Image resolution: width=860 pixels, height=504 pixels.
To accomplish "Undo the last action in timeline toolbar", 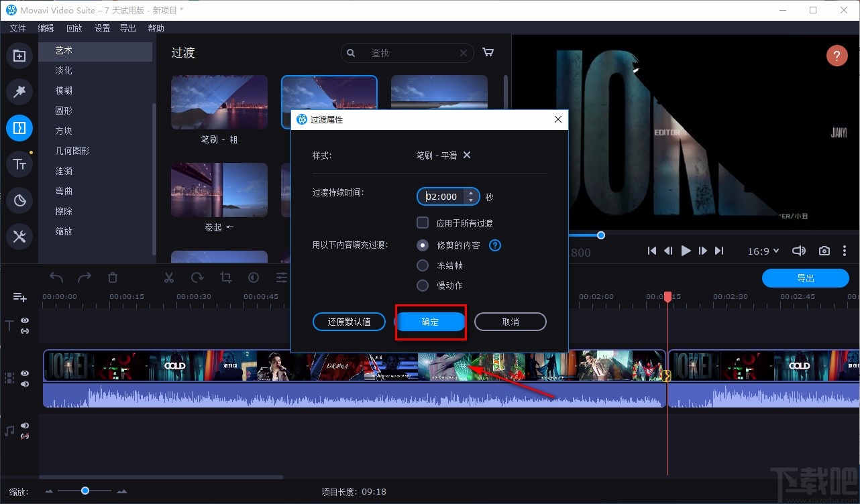I will 56,277.
